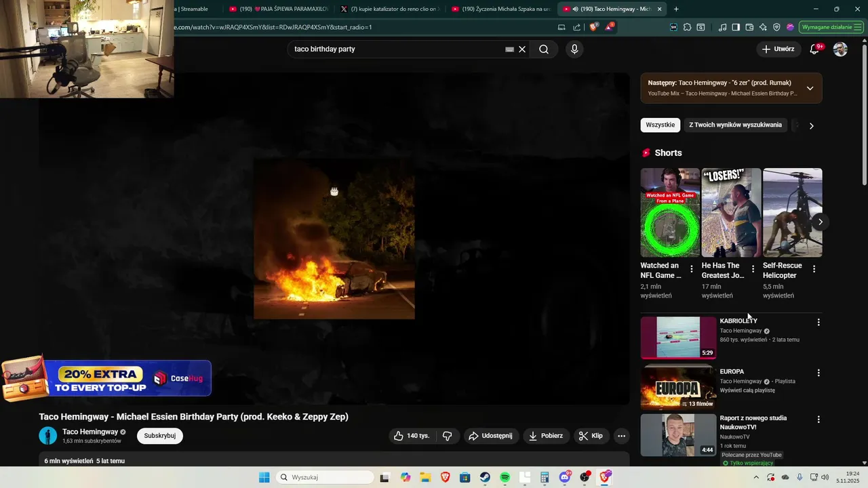Switch to the PAJA ŚPIEWA PARAMAXILO tab
This screenshot has height=488, width=868.
point(278,9)
